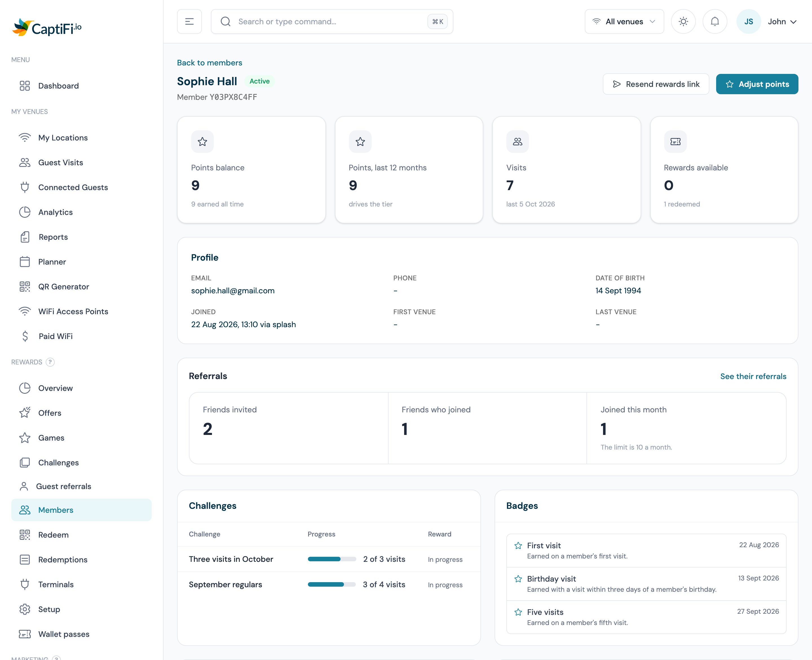Collapse sidebar with the hamburger menu icon
Image resolution: width=812 pixels, height=660 pixels.
point(189,22)
